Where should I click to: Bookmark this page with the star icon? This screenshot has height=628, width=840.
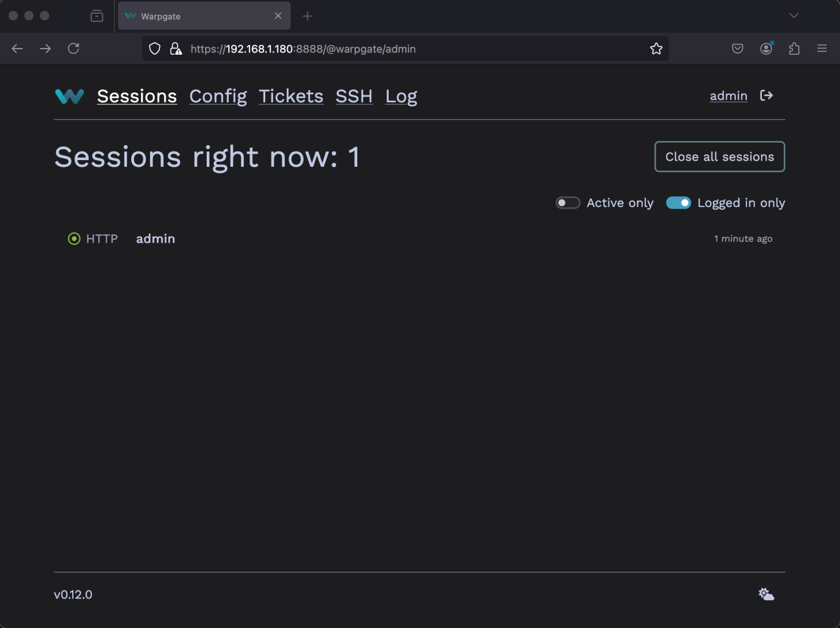[656, 49]
